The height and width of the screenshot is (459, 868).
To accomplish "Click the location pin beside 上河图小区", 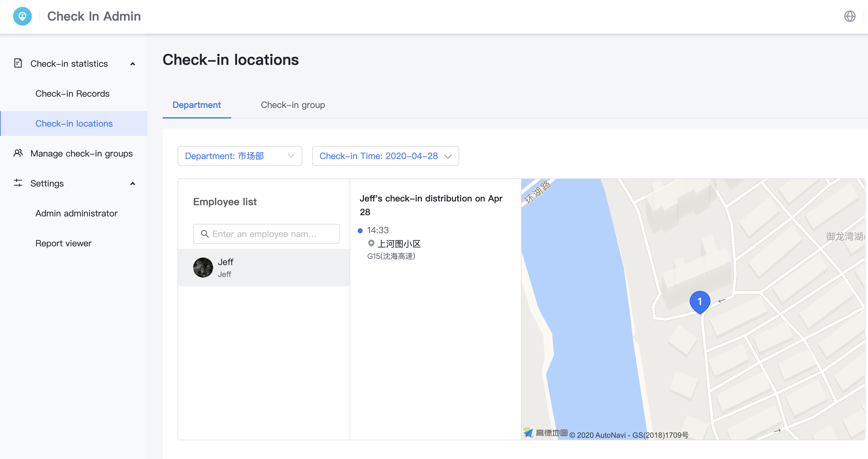I will pos(371,244).
